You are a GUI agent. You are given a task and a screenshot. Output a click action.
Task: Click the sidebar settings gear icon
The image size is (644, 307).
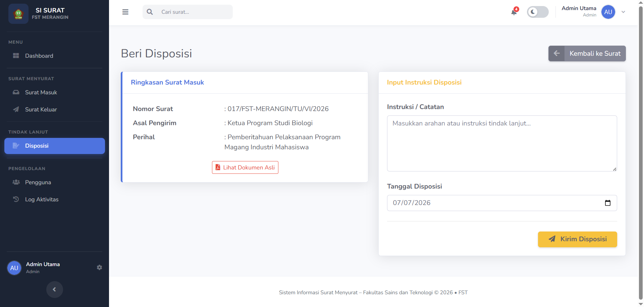(x=99, y=267)
